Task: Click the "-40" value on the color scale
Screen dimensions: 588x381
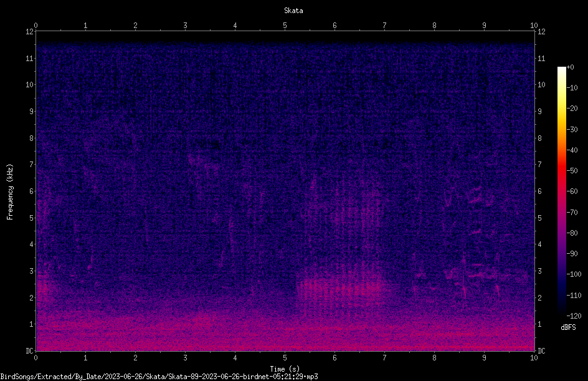Action: pos(572,150)
